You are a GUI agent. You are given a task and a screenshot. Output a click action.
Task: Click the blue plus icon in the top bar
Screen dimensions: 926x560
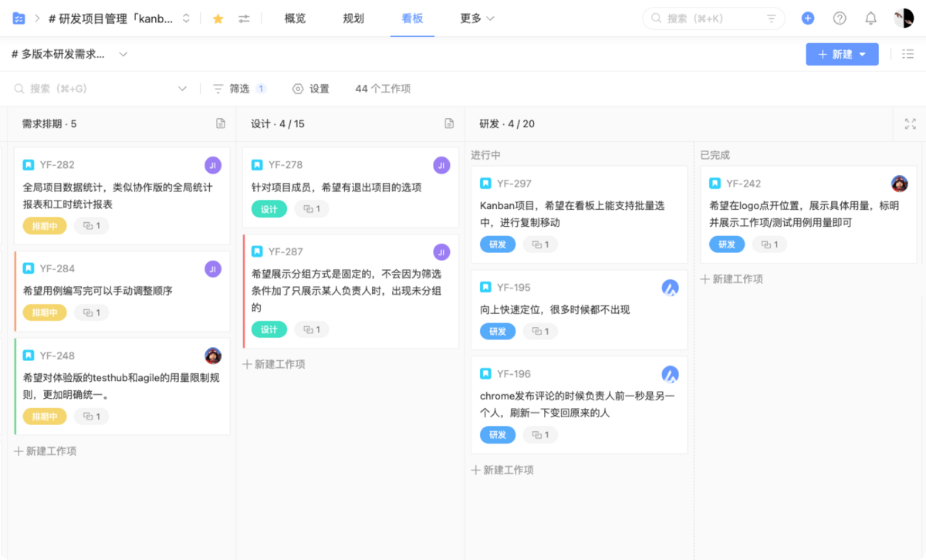coord(808,18)
